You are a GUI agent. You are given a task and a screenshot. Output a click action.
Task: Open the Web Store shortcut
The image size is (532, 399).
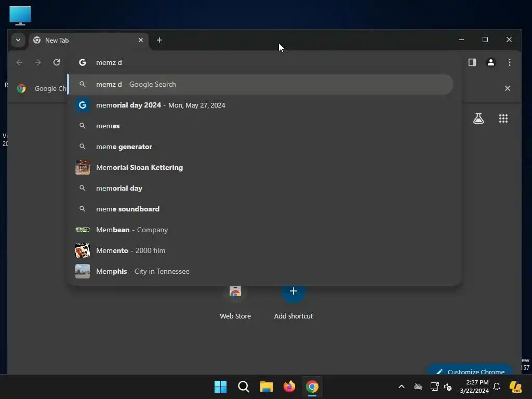[235, 302]
